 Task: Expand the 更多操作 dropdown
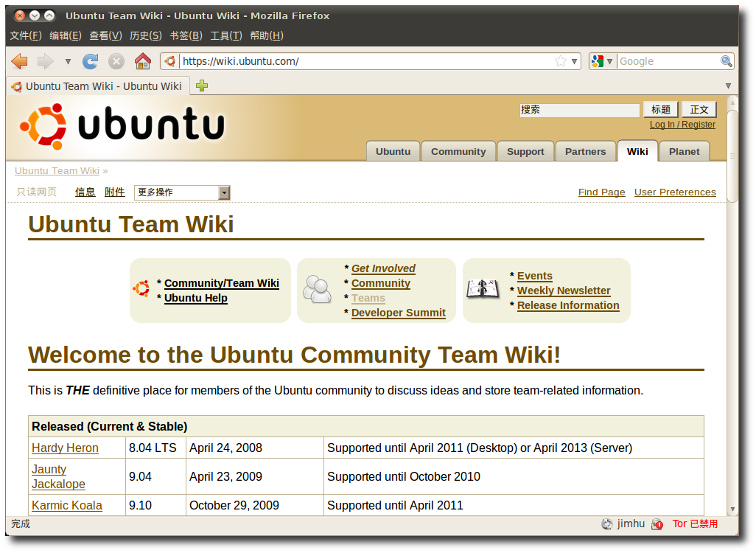click(182, 192)
